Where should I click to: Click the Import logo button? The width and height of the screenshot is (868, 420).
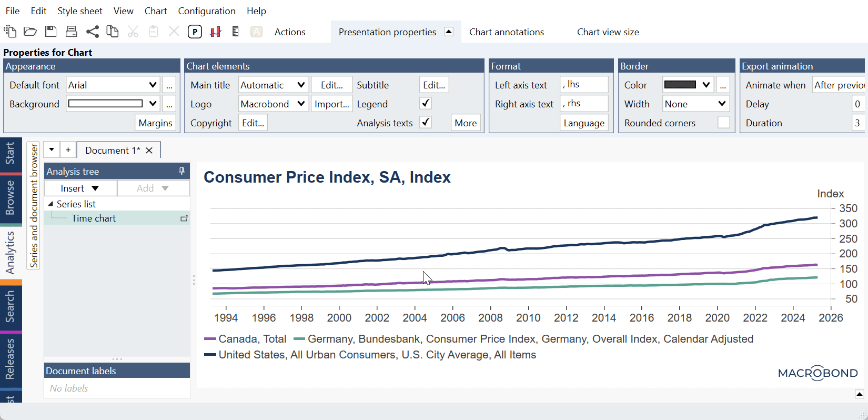[x=331, y=104]
